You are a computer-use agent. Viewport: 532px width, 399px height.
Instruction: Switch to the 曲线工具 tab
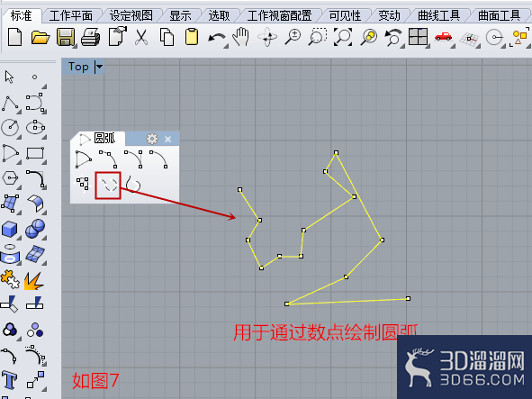438,15
